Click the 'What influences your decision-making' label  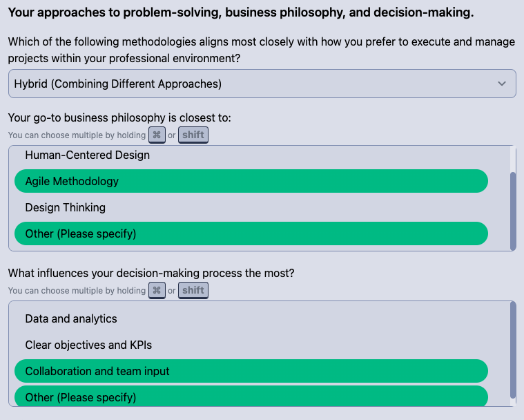pos(151,273)
